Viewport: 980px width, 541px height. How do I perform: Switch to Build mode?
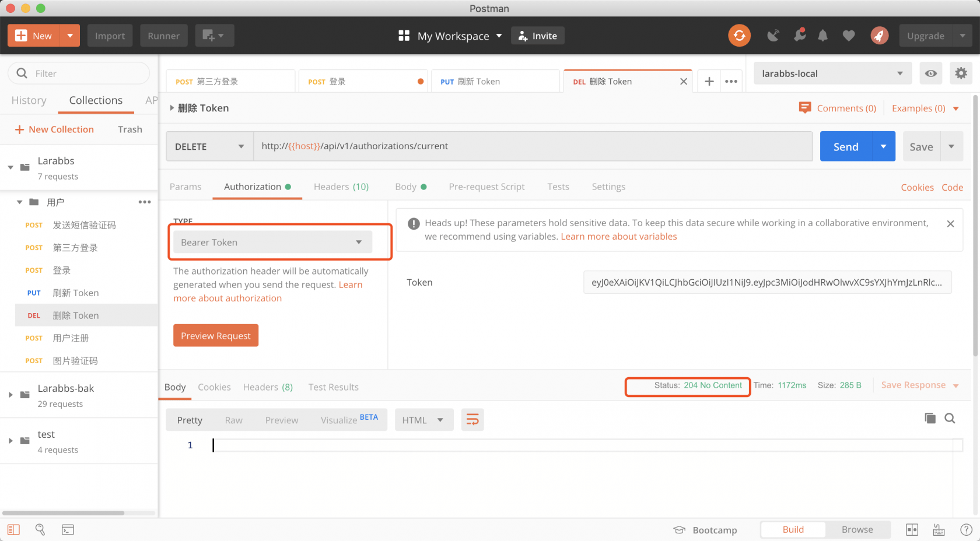[793, 529]
